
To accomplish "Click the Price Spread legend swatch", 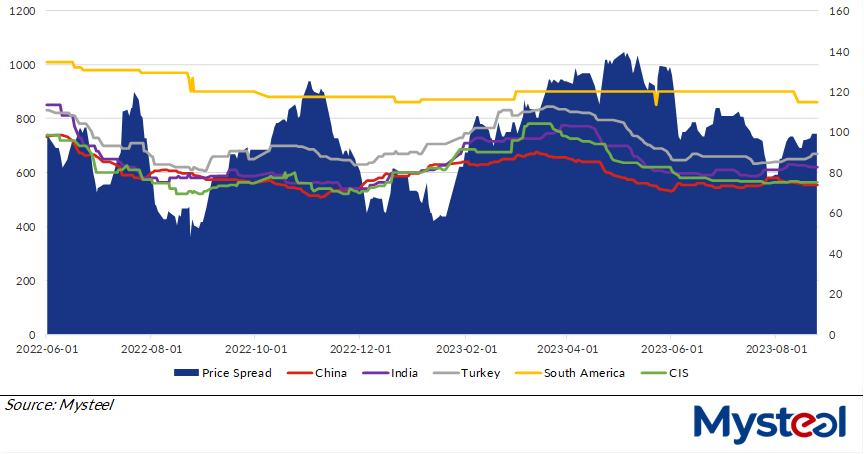I will point(186,373).
